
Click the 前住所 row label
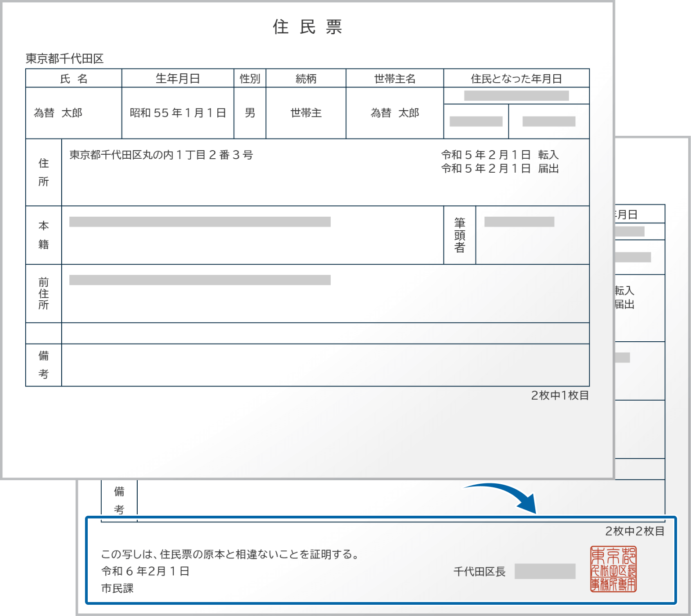pyautogui.click(x=44, y=294)
